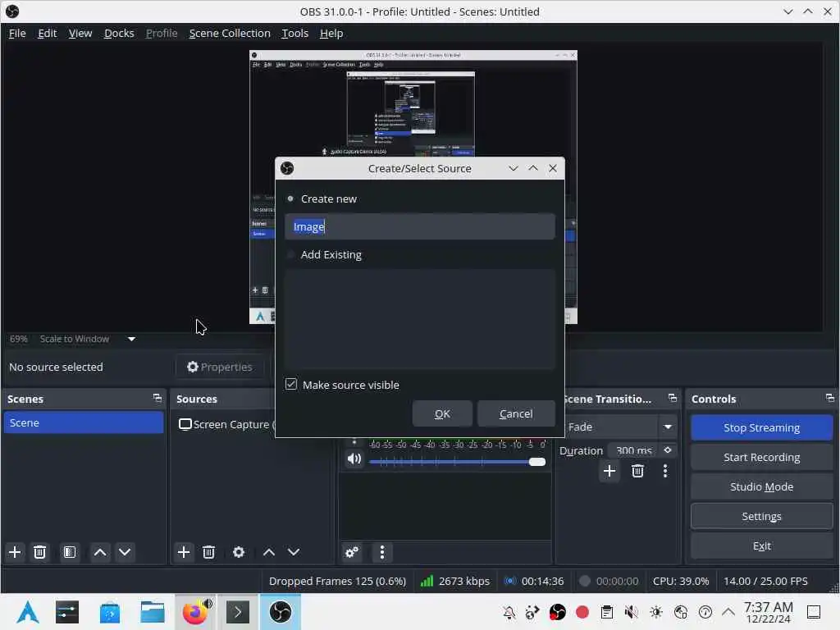This screenshot has width=840, height=630.
Task: Move scene down arrow in Scenes dock
Action: point(125,552)
